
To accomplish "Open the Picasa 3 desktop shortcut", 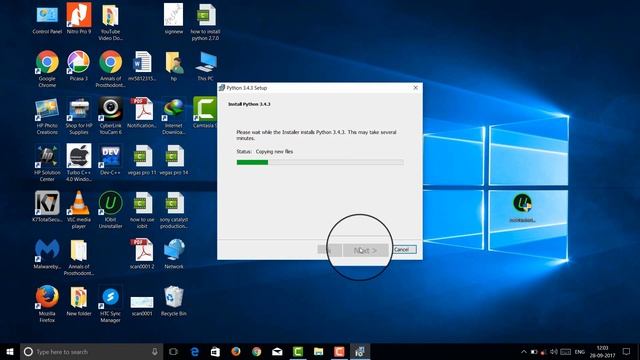I will click(x=79, y=66).
